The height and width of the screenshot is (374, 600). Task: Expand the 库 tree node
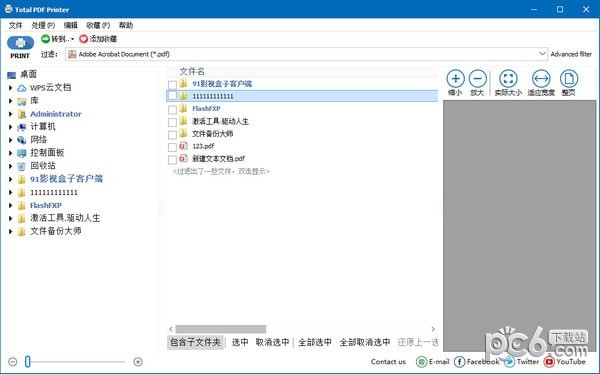(10, 101)
